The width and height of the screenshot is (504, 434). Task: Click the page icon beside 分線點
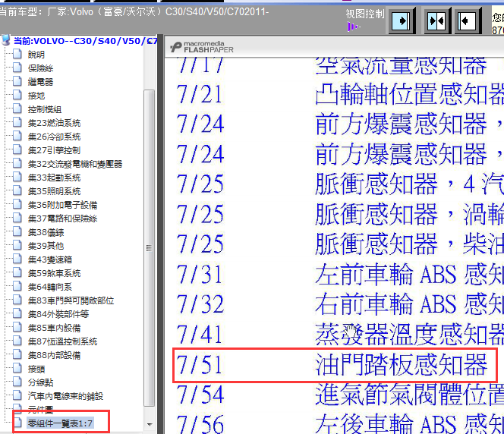click(17, 382)
